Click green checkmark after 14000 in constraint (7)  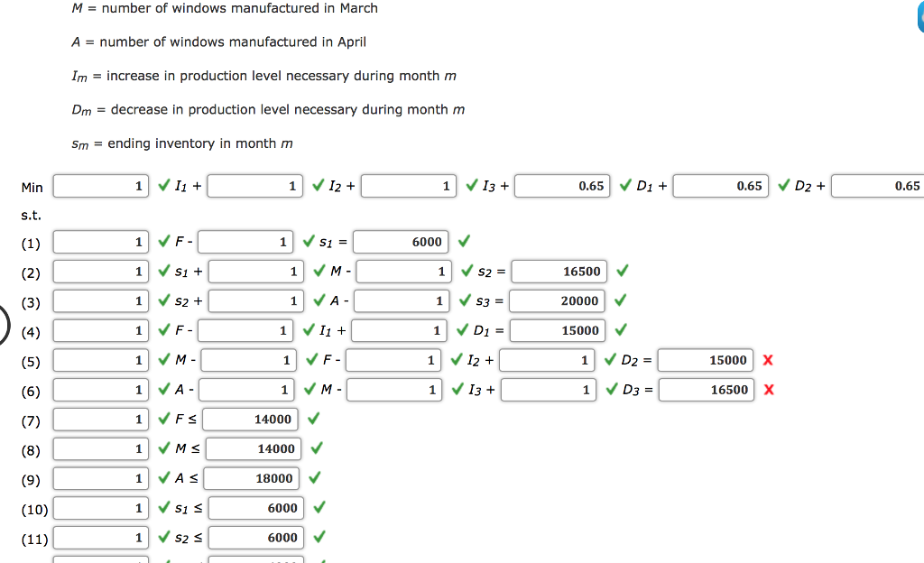(314, 419)
